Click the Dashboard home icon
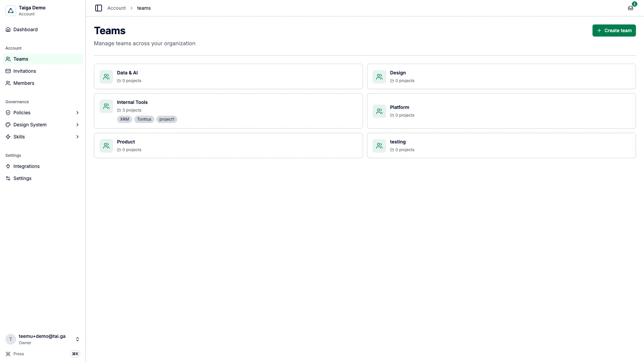This screenshot has height=362, width=644. [x=8, y=29]
